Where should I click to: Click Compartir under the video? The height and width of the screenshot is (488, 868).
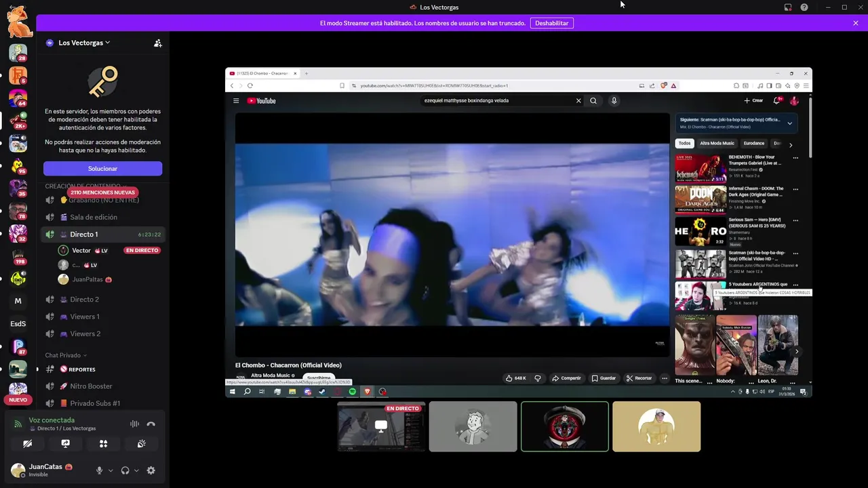coord(566,378)
